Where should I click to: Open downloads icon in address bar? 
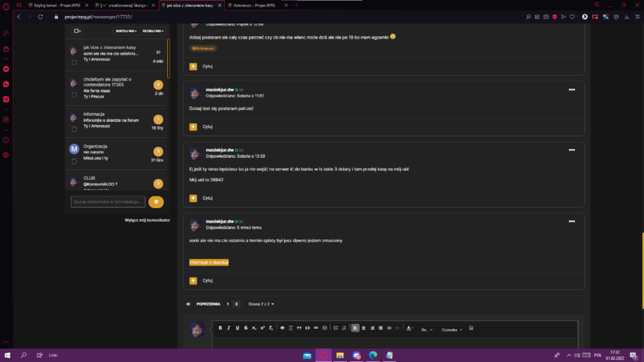(627, 17)
